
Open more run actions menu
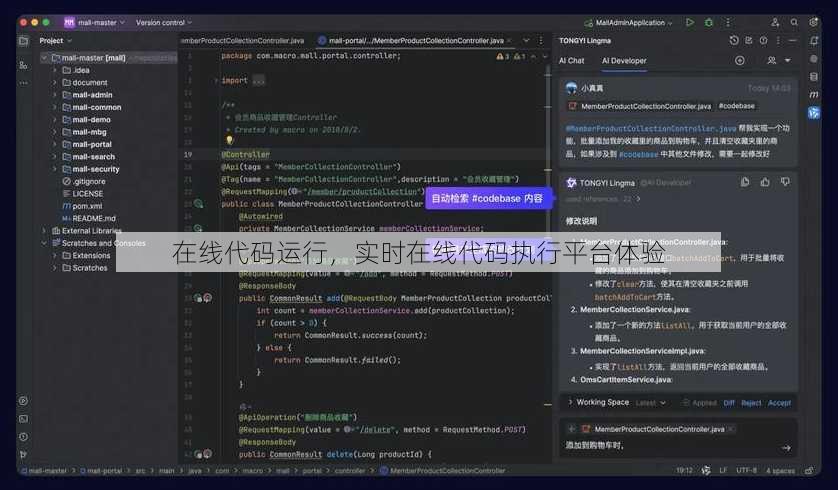727,22
